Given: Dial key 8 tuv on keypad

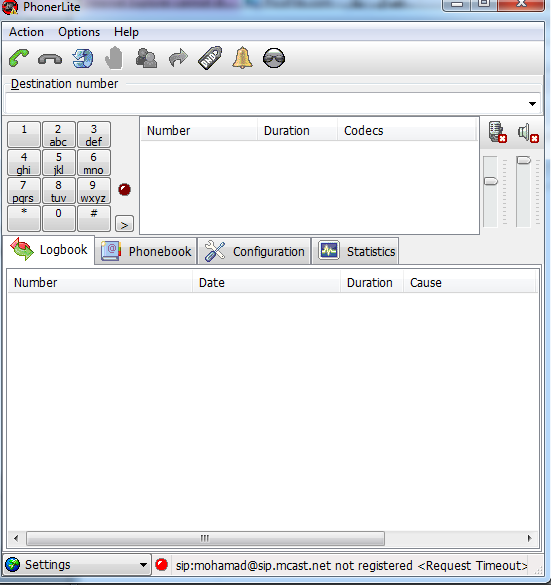Looking at the screenshot, I should (59, 191).
